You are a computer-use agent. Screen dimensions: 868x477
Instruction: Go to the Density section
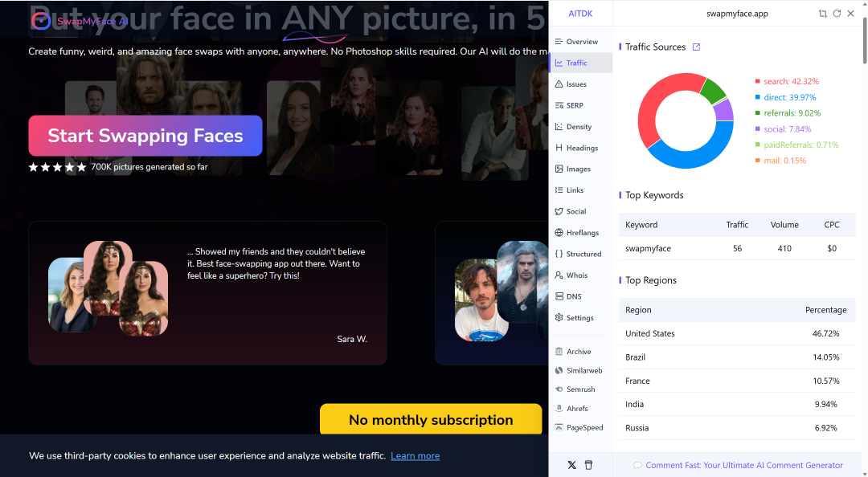pos(581,127)
